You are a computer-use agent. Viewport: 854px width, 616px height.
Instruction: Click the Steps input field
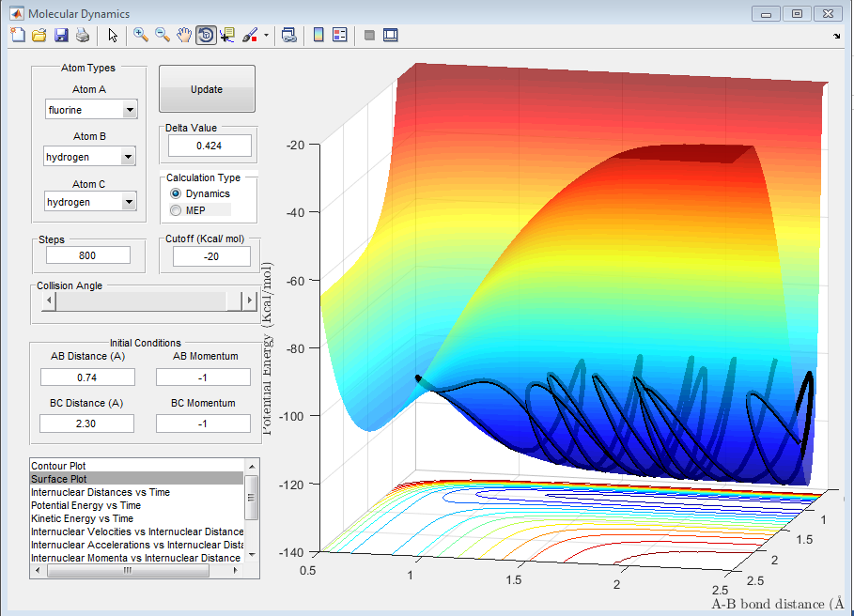click(88, 255)
